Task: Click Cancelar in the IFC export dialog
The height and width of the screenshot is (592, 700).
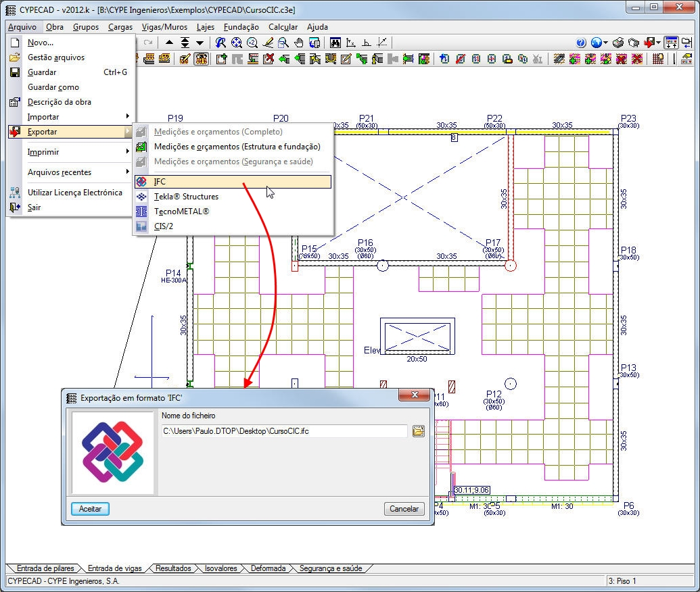Action: tap(404, 509)
